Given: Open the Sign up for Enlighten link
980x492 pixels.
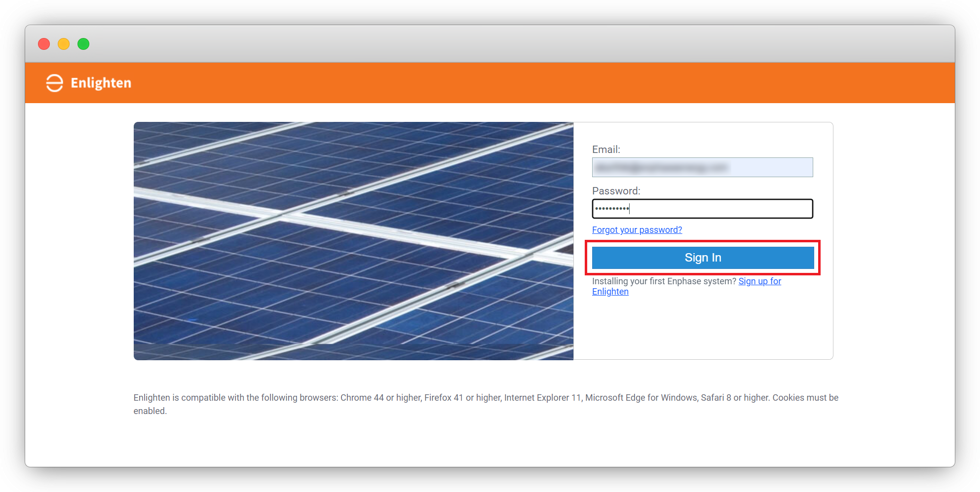Looking at the screenshot, I should (760, 281).
